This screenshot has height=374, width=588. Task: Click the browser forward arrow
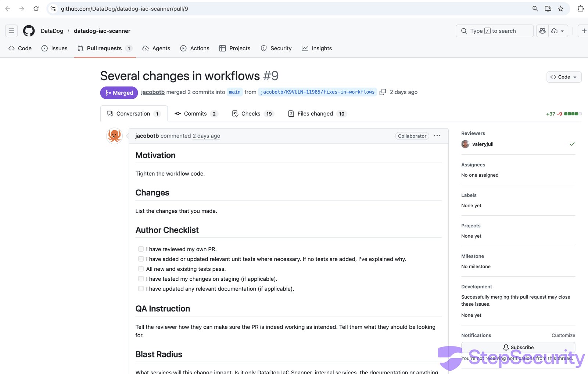22,8
